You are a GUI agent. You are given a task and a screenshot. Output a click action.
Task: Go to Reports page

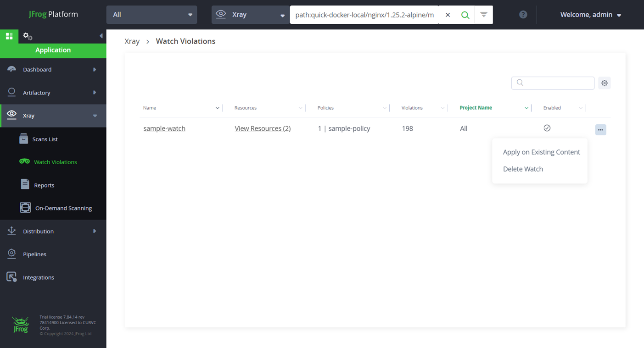pos(44,185)
